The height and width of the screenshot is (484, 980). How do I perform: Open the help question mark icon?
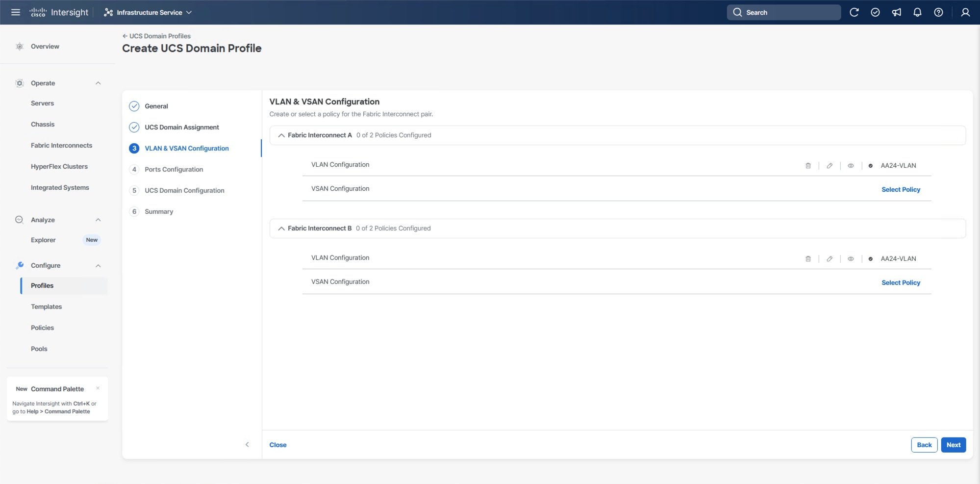point(938,12)
